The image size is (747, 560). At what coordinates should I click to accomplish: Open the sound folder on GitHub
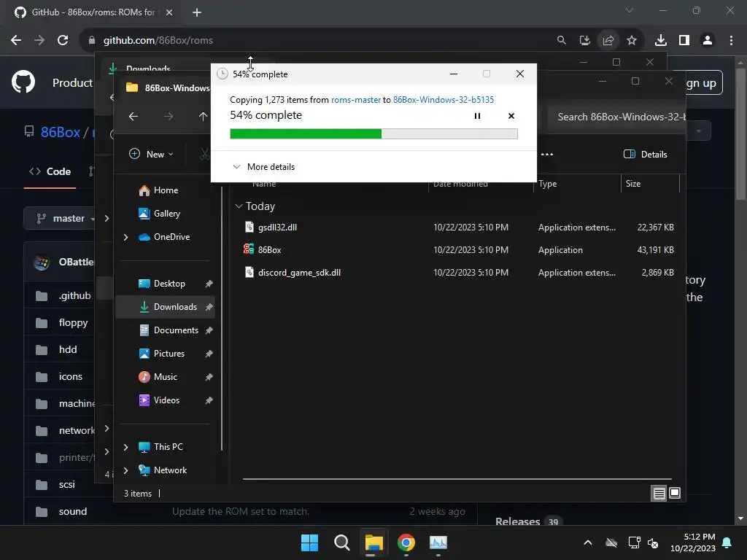(73, 511)
